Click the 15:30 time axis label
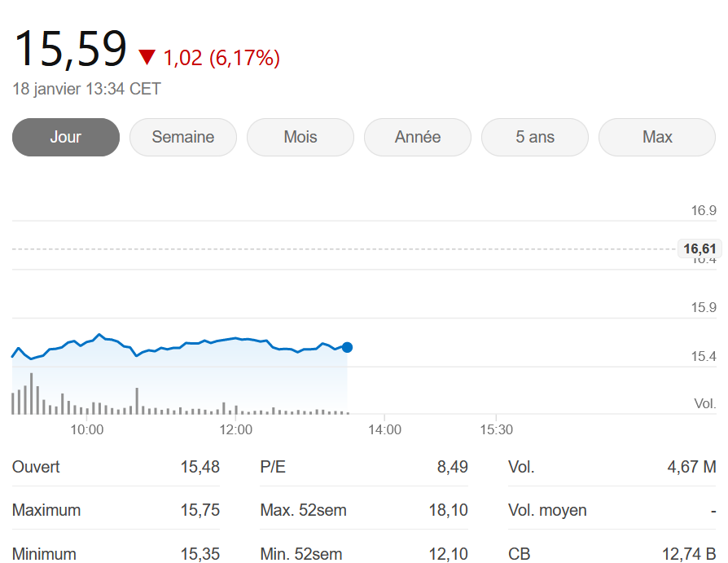728x563 pixels. tap(496, 429)
